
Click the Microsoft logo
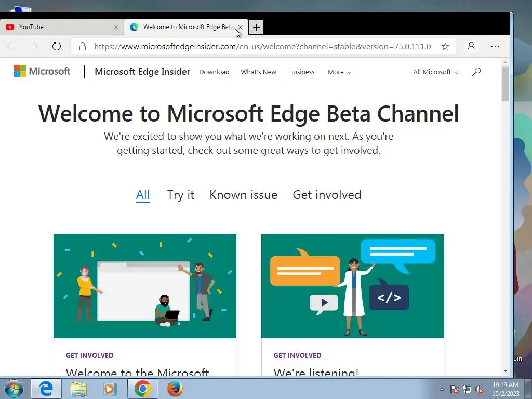pyautogui.click(x=42, y=71)
